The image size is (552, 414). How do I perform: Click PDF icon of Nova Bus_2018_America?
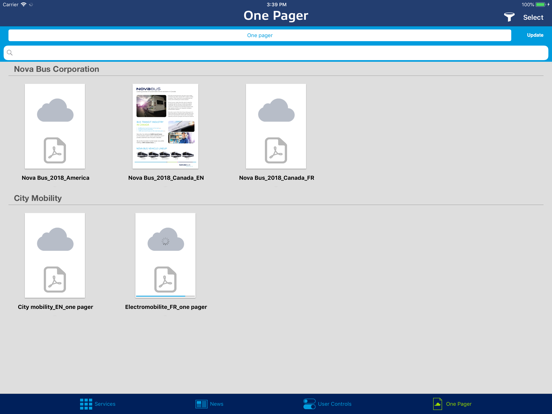(x=55, y=150)
